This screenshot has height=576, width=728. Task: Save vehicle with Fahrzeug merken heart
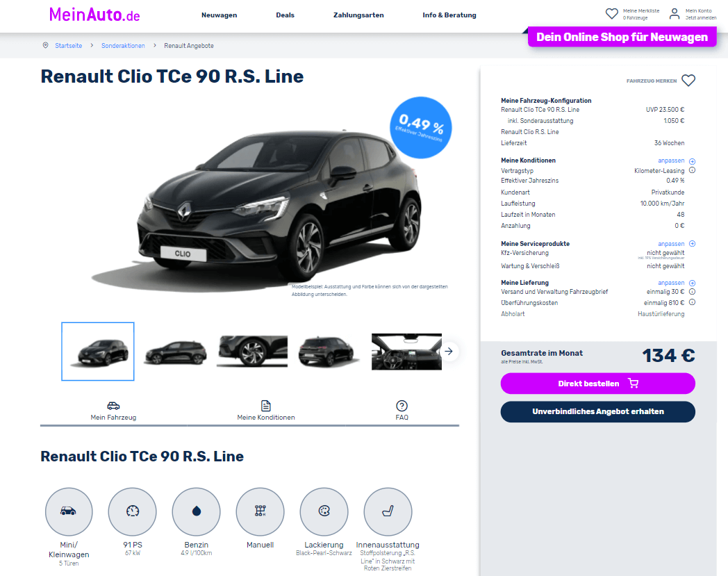[688, 81]
